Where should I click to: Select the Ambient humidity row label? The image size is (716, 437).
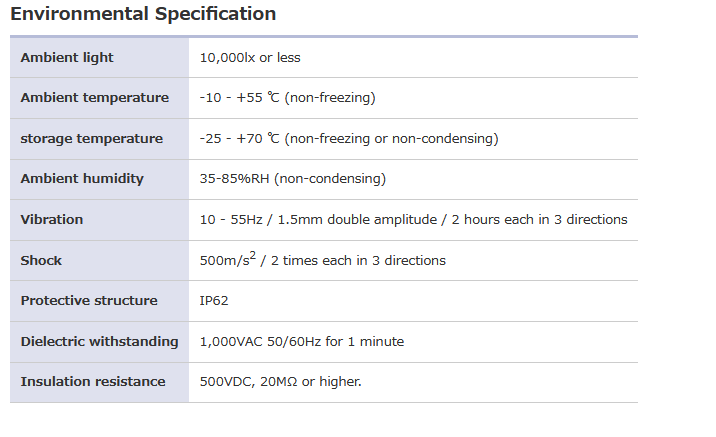click(x=82, y=179)
